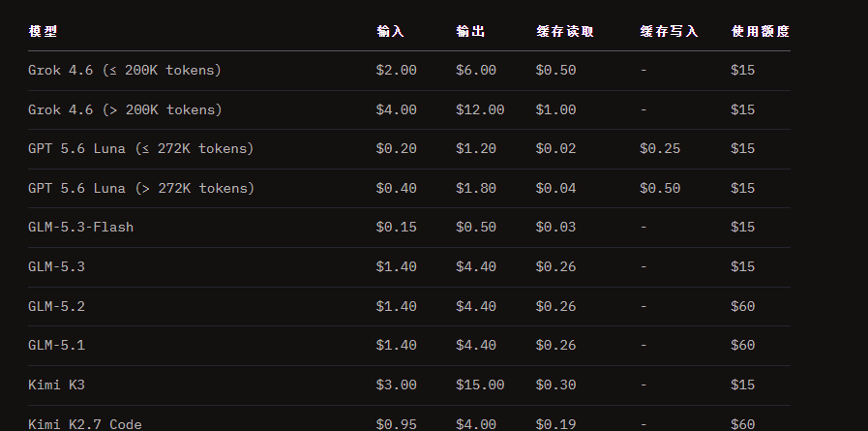Click the GLM-5.2 model name
868x431 pixels.
tap(56, 306)
